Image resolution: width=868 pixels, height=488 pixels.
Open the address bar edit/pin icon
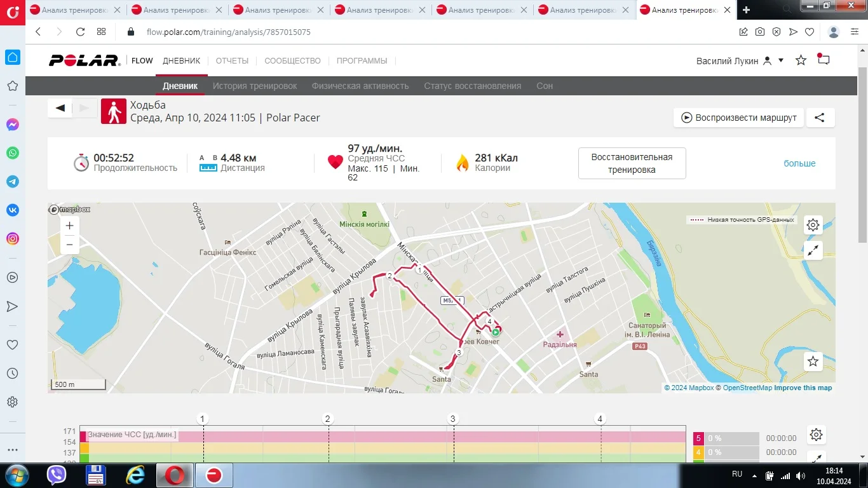743,32
